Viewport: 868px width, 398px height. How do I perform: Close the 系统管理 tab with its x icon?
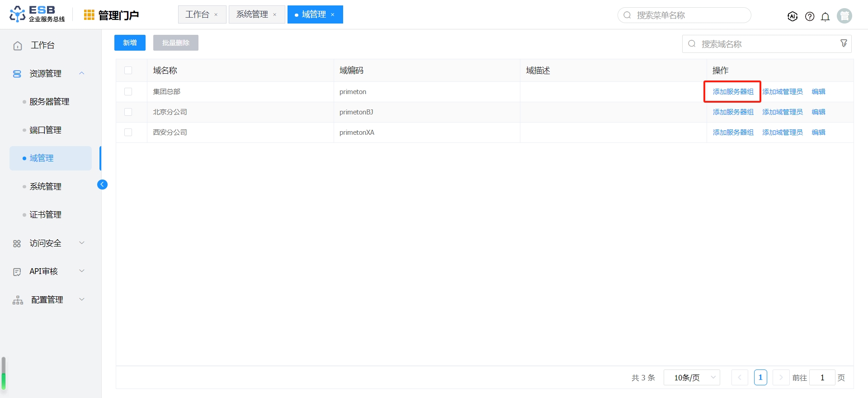point(275,15)
